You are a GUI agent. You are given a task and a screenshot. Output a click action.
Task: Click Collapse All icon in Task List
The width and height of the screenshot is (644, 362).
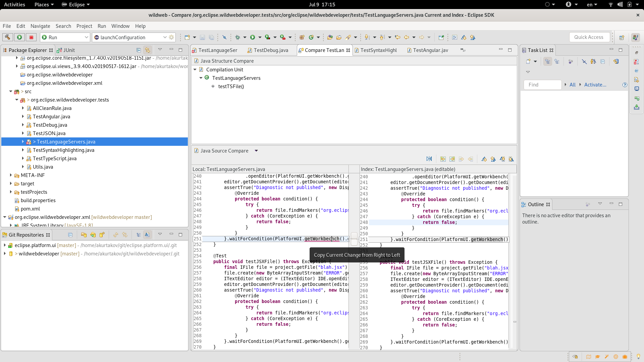[x=603, y=61]
